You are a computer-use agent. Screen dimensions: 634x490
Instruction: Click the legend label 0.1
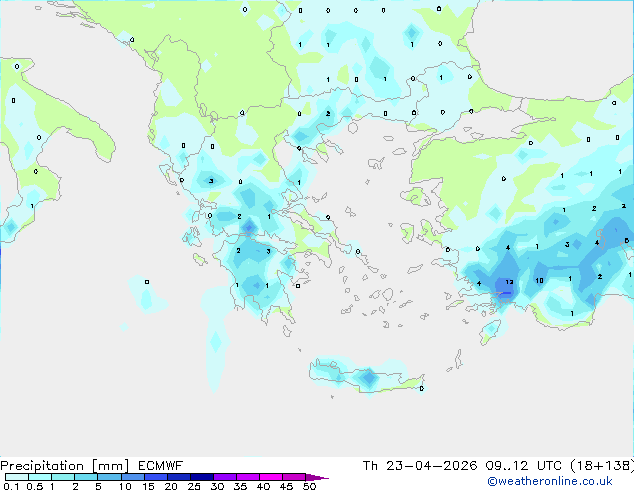click(x=11, y=486)
